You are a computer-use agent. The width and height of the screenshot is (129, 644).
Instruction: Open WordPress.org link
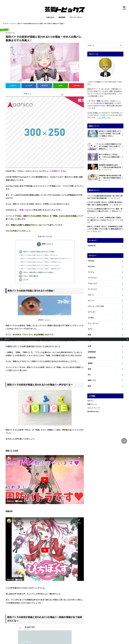click(93, 412)
